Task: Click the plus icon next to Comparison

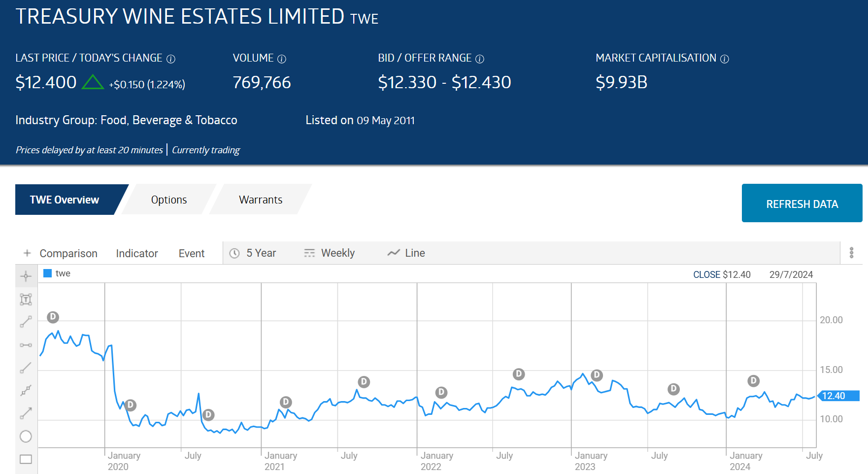Action: tap(28, 253)
